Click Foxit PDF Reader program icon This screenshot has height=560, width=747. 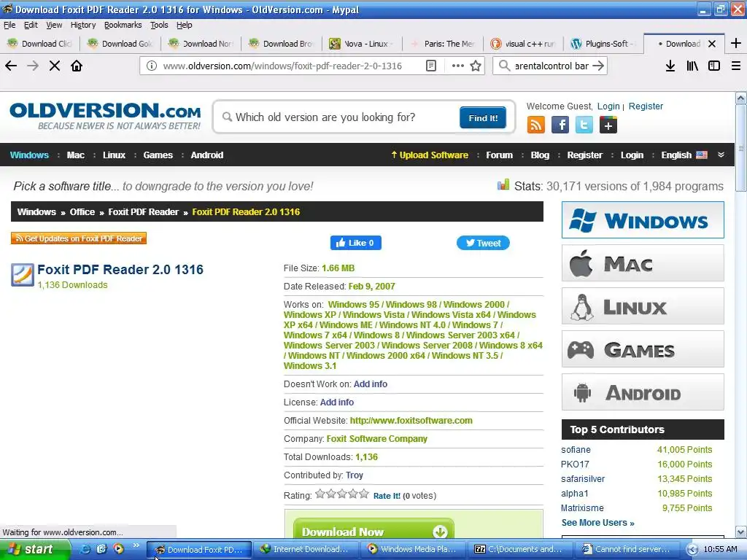(23, 275)
